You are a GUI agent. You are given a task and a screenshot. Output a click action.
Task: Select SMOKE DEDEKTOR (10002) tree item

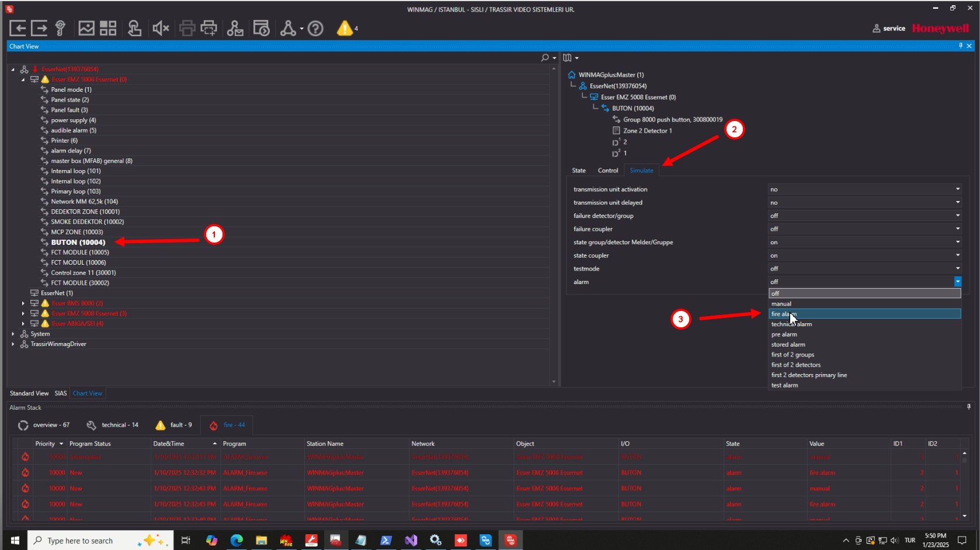tap(88, 222)
